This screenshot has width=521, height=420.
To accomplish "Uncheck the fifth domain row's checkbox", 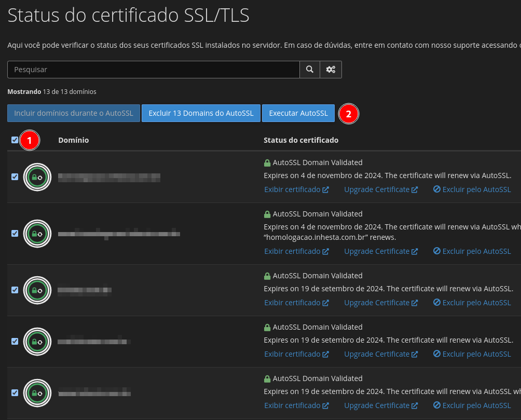I will coord(15,392).
